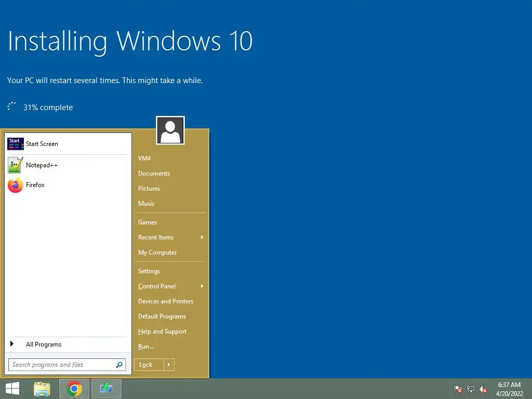This screenshot has width=532, height=399.
Task: Open VM4 user folder
Action: [x=144, y=158]
